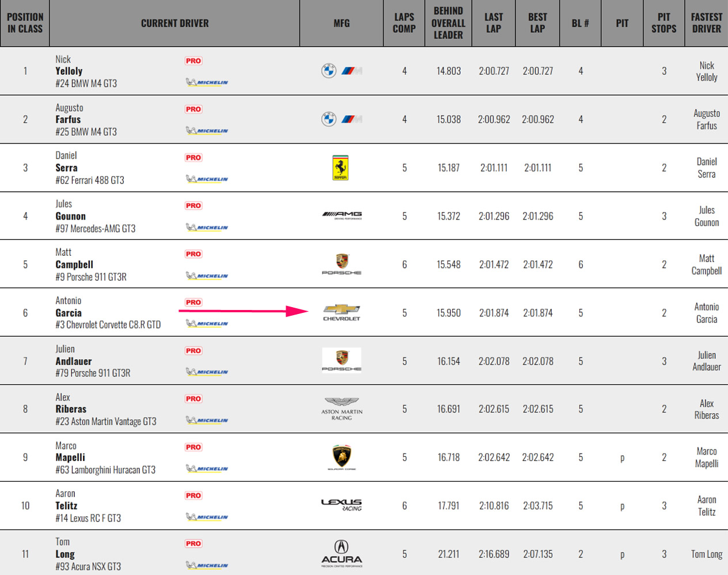
Task: Click the Porsche logo in Matt Campbell's row
Action: click(342, 264)
